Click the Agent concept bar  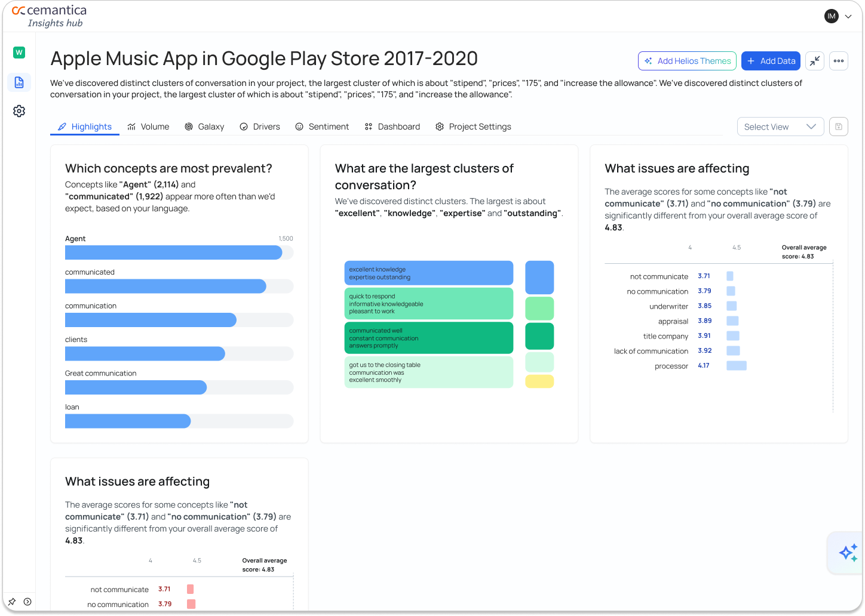179,252
